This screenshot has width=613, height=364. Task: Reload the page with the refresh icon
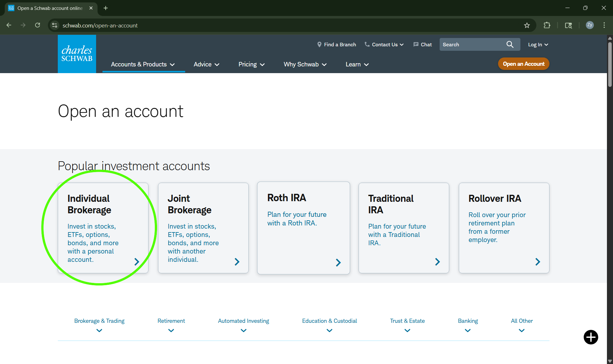[37, 25]
